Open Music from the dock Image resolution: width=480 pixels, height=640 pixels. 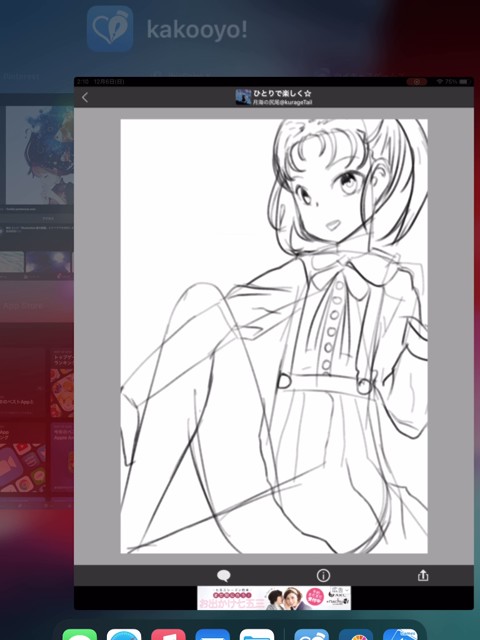coord(168,635)
